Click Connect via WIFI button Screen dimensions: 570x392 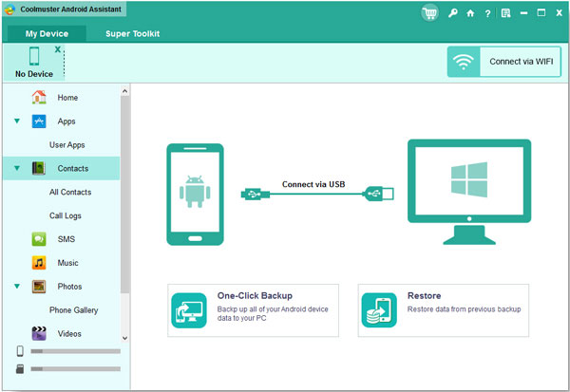tap(504, 62)
